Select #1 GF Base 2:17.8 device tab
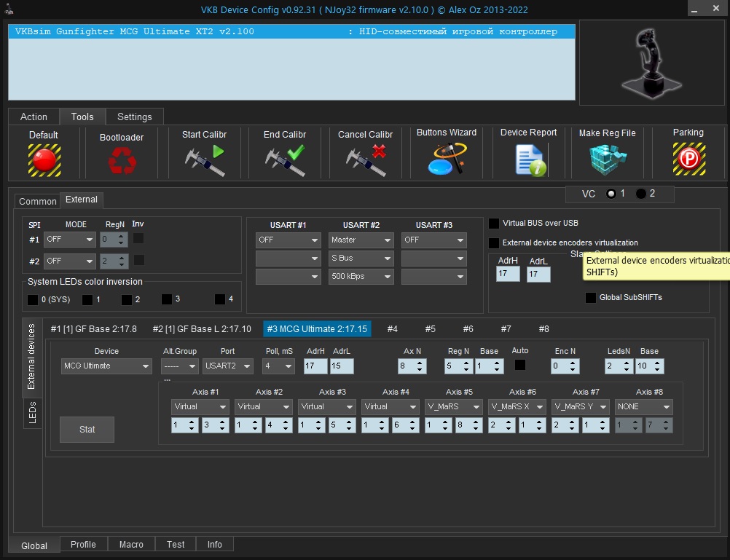This screenshot has height=560, width=730. 93,329
